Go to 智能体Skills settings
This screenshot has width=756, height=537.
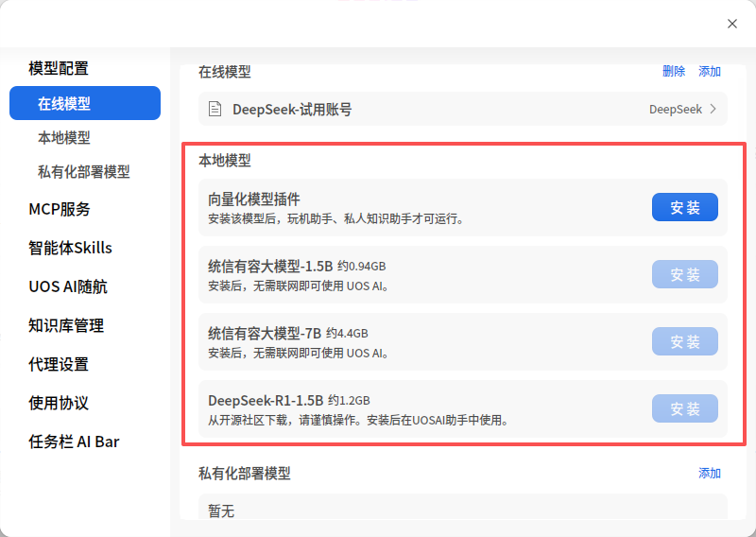coord(70,248)
